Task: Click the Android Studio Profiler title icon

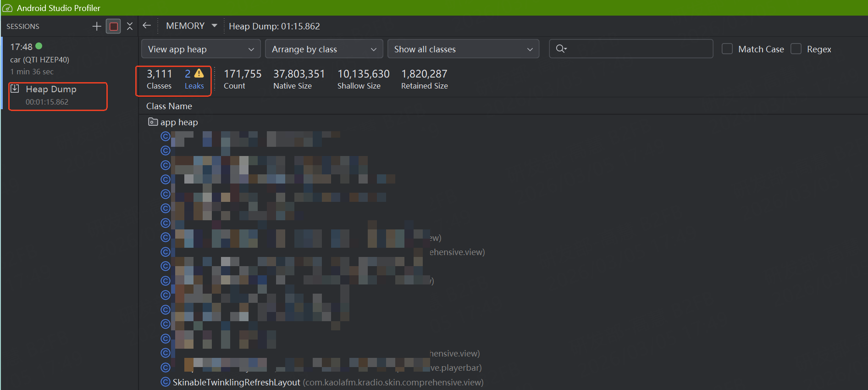Action: pos(7,8)
